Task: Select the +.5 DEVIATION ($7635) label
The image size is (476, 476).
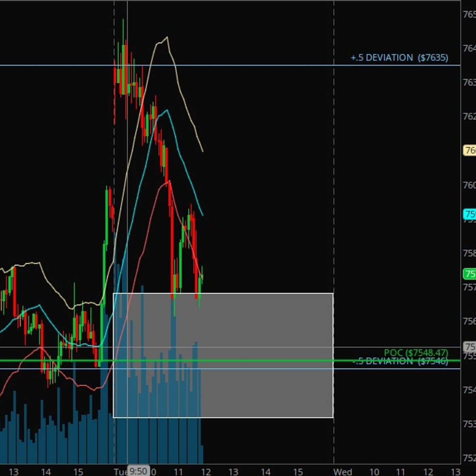Action: point(400,57)
